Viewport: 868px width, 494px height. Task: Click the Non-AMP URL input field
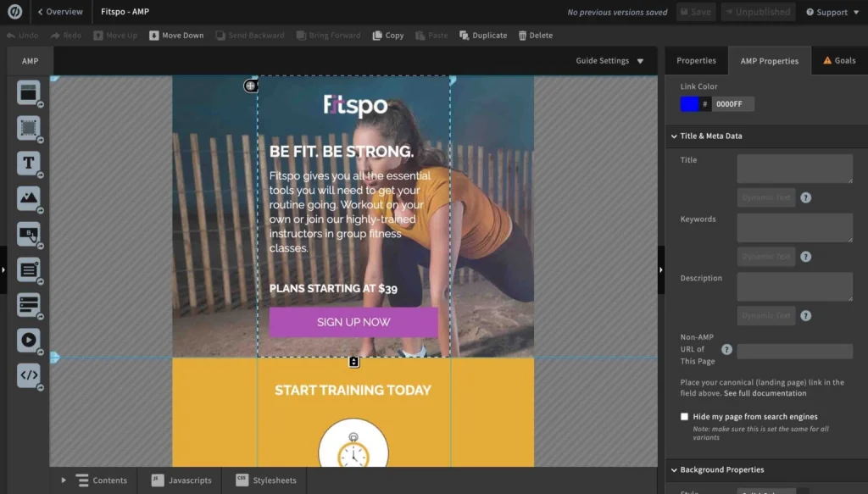pos(794,352)
